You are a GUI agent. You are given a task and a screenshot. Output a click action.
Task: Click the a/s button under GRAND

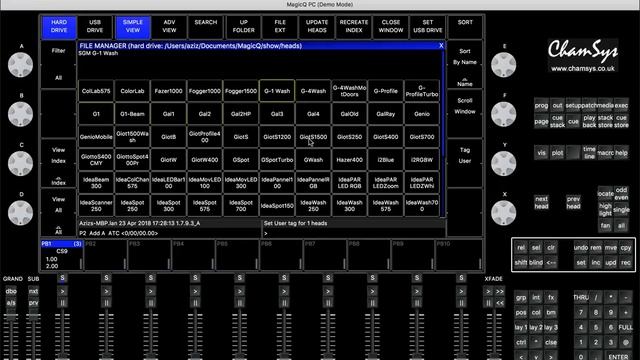click(x=11, y=303)
